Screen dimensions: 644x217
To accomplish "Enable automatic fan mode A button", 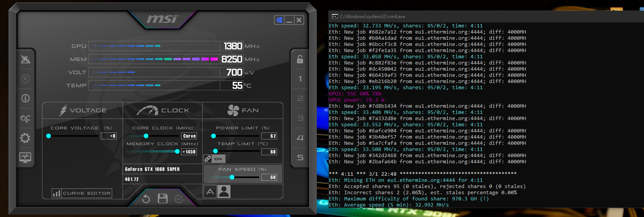I will point(210,192).
